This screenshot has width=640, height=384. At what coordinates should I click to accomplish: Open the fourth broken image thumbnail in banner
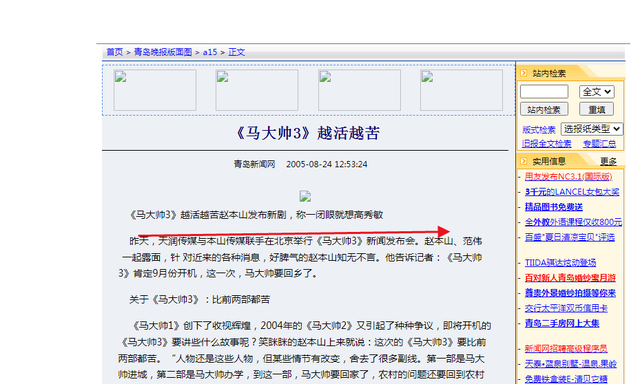click(x=461, y=90)
